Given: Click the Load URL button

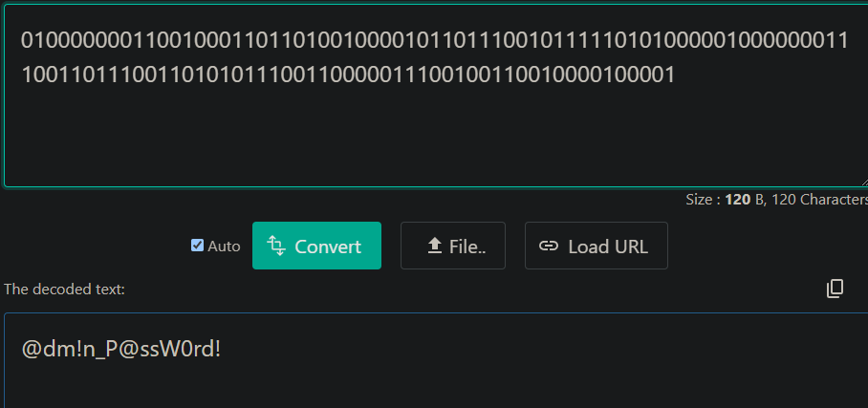Looking at the screenshot, I should [596, 246].
